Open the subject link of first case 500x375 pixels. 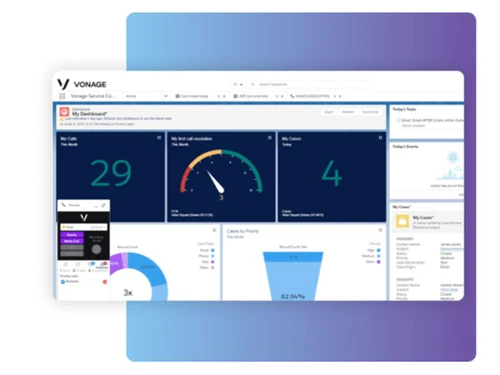(x=452, y=249)
